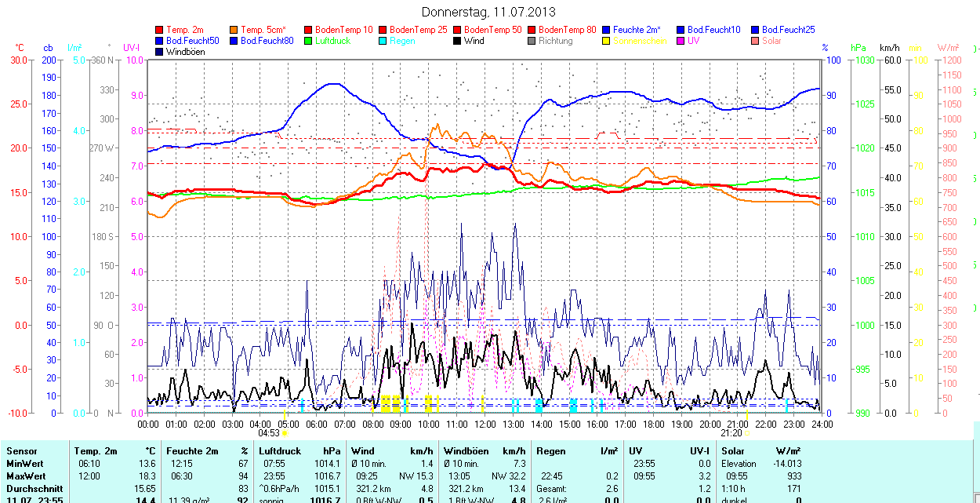980x503 pixels.
Task: Click the 12:00 label on time axis
Action: tap(485, 424)
